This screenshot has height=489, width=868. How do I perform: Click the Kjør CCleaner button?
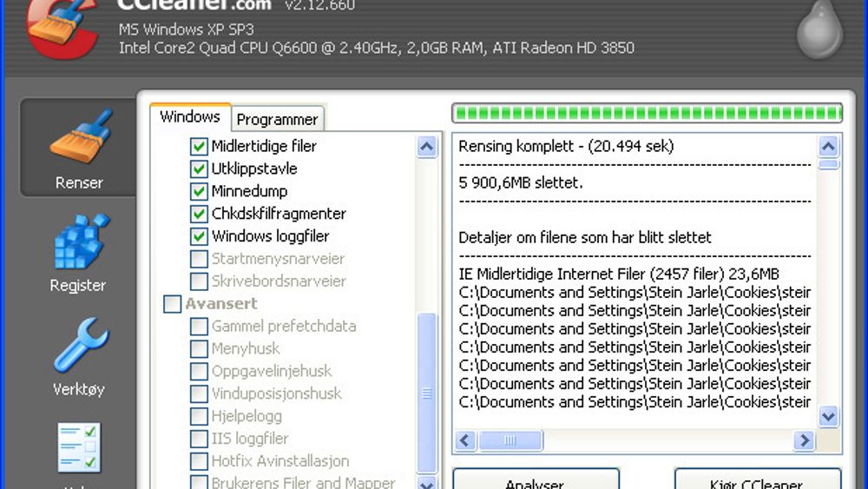click(757, 479)
